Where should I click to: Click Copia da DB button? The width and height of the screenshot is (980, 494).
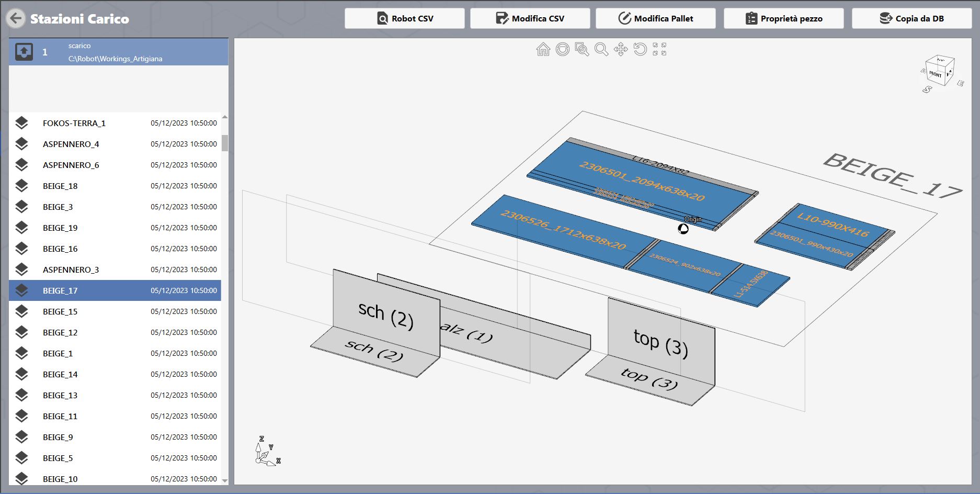[912, 18]
